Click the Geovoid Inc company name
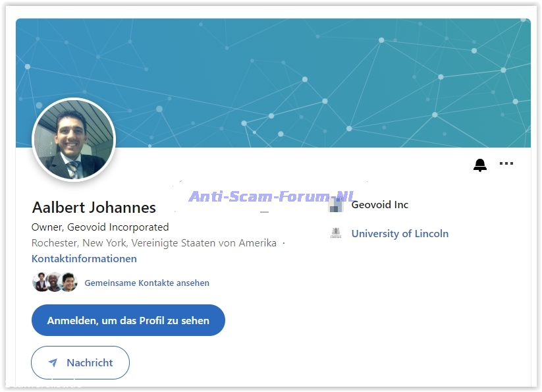The image size is (542, 392). click(379, 205)
